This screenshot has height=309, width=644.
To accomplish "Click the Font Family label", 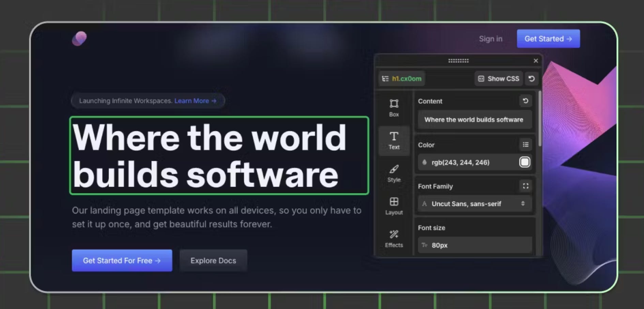I will pos(435,186).
